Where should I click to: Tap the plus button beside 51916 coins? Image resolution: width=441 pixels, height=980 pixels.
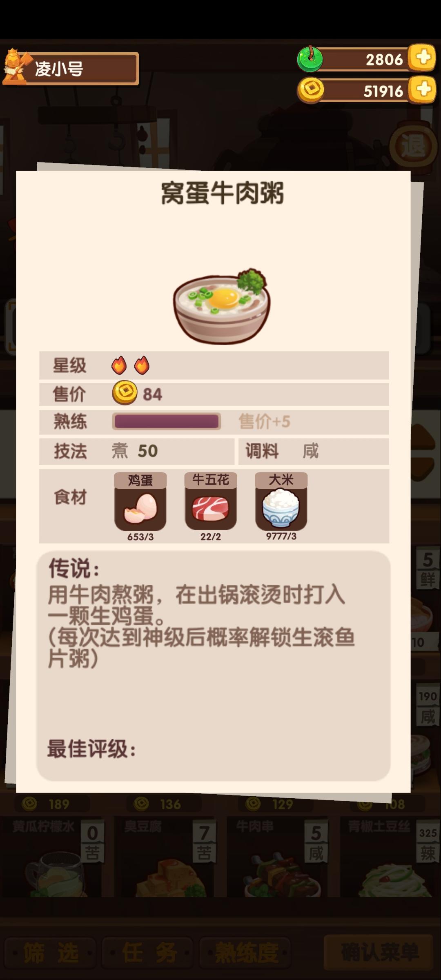[423, 89]
